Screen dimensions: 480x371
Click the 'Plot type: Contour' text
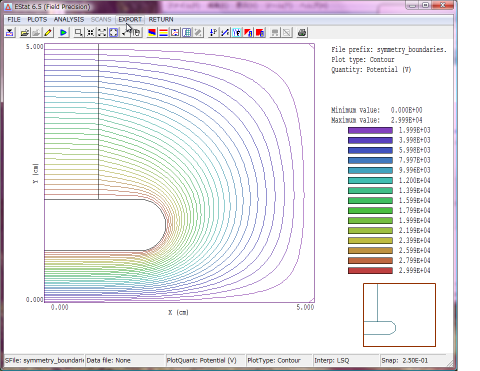click(x=363, y=60)
